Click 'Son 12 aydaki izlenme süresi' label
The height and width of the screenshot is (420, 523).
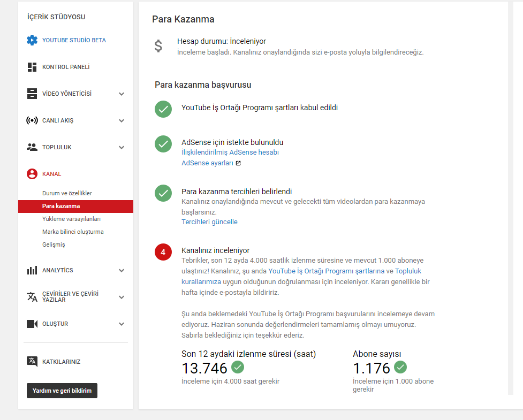[x=248, y=354]
